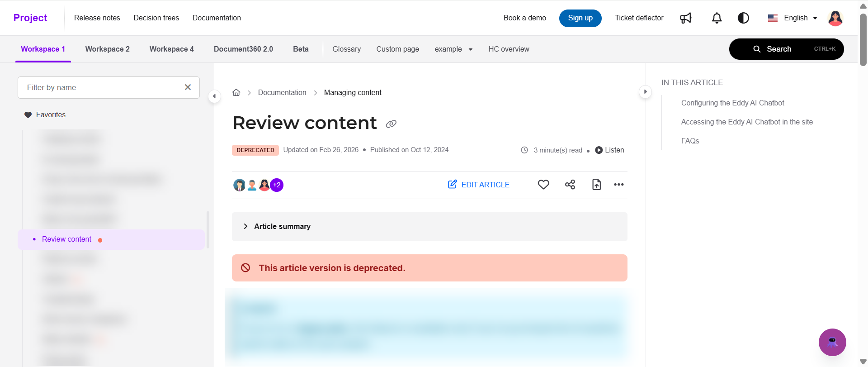Open the Documentation breadcrumb
This screenshot has height=367, width=868.
[x=282, y=92]
